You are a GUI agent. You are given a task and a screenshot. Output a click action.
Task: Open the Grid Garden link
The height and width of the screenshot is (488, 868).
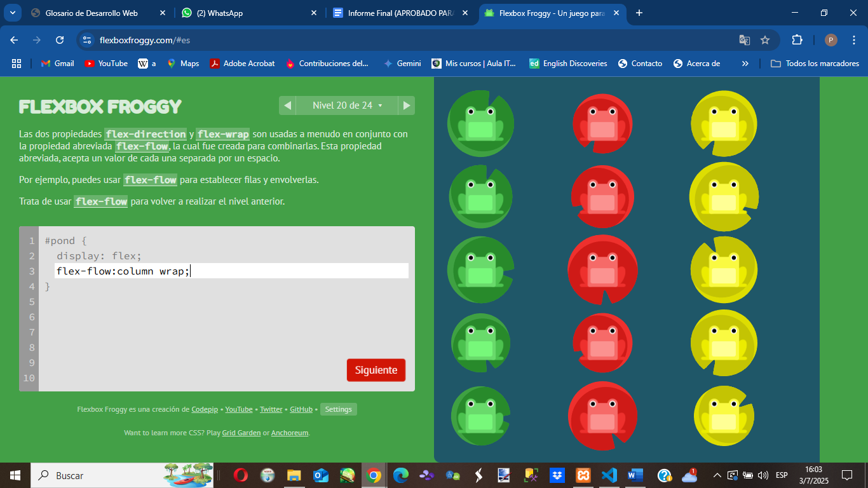coord(241,433)
